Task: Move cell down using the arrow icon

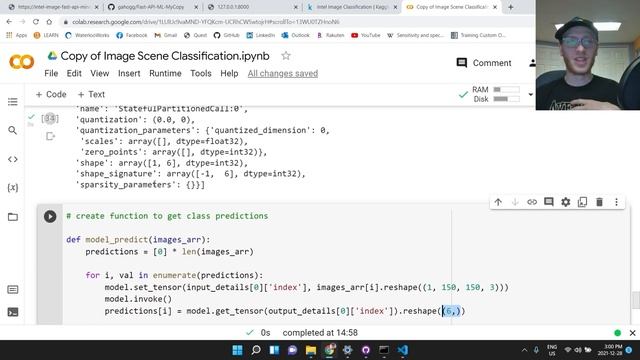Action: point(515,202)
